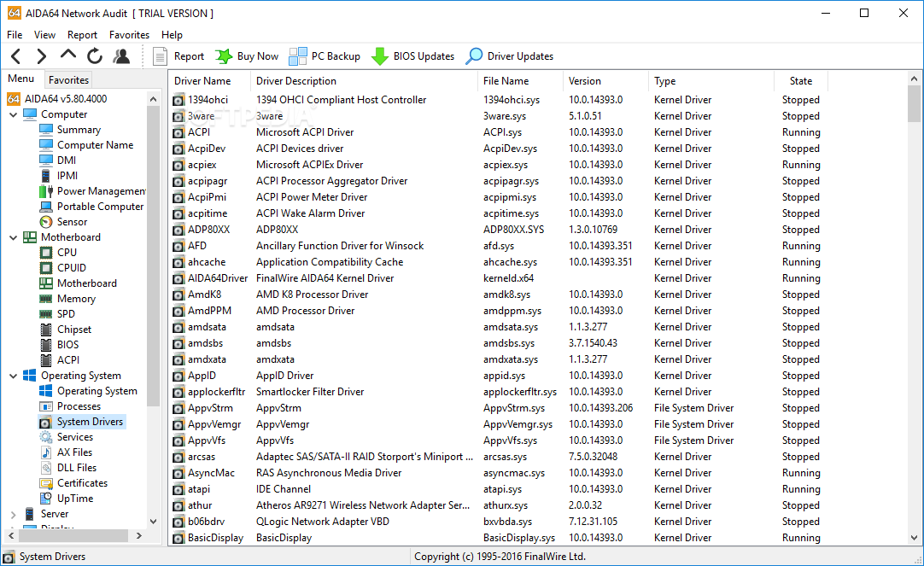This screenshot has height=566, width=924.
Task: Select the DMI icon in the tree
Action: click(46, 160)
